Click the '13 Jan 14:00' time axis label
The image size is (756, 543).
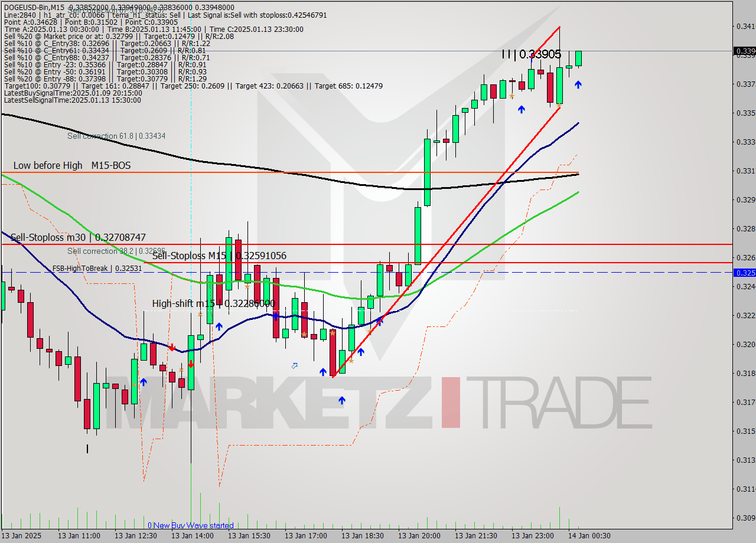click(x=193, y=536)
